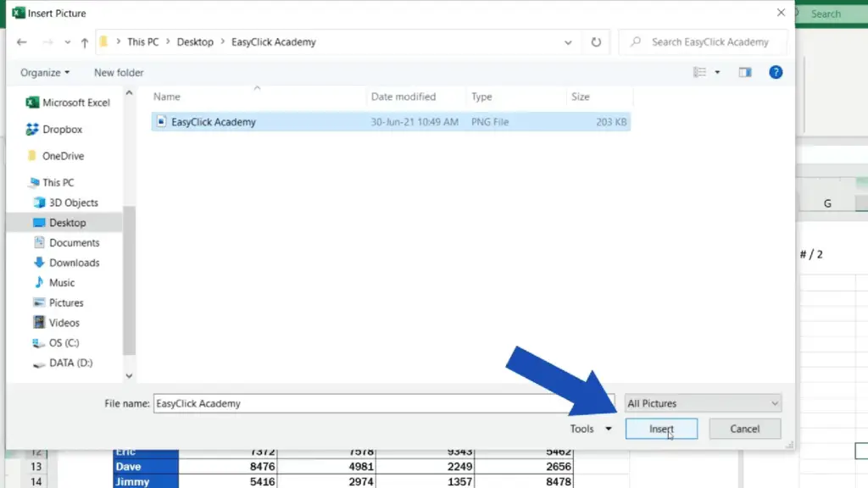Expand the address bar history dropdown
This screenshot has height=488, width=868.
pos(568,42)
